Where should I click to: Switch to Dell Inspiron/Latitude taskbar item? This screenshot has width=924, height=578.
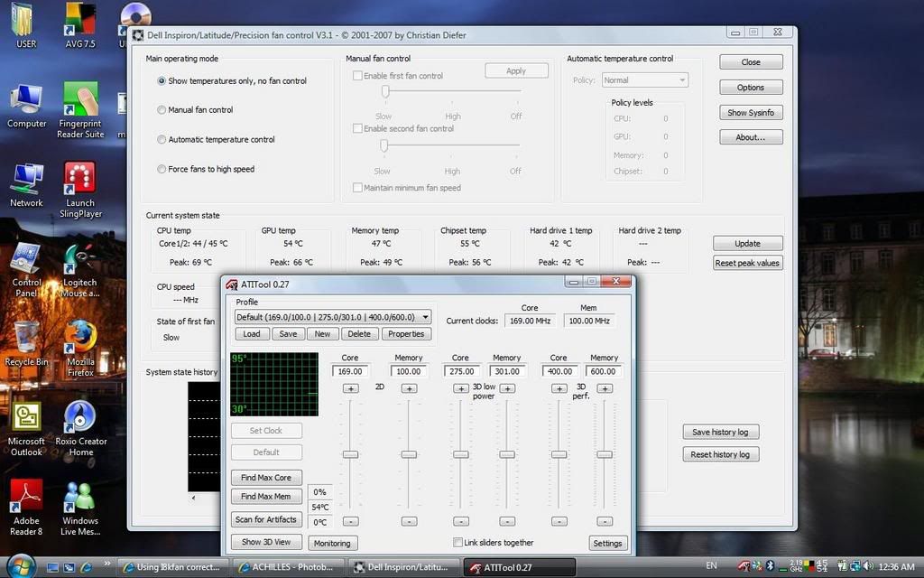click(x=405, y=567)
